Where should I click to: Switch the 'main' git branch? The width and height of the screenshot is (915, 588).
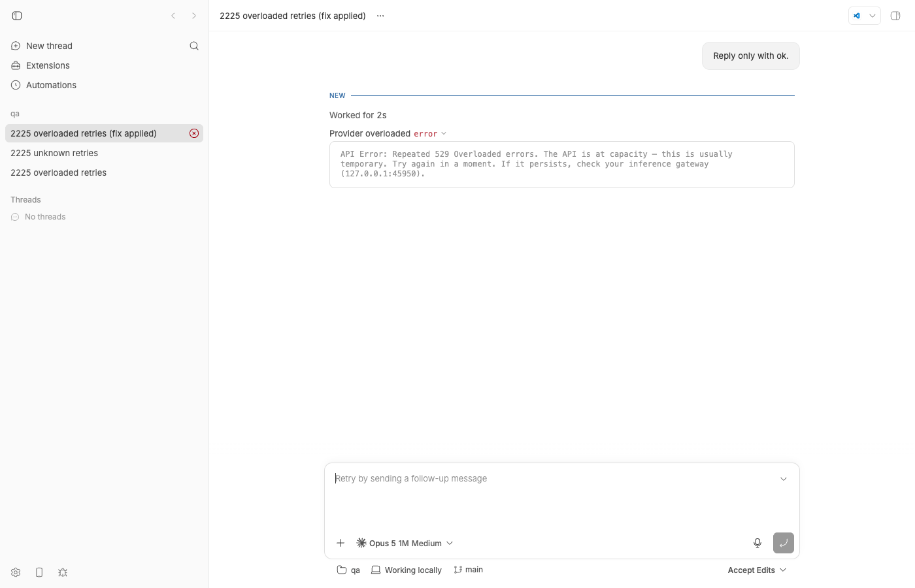[x=469, y=570]
